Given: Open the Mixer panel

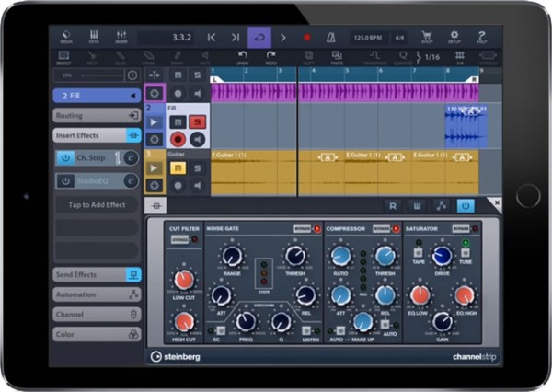Looking at the screenshot, I should tap(121, 37).
